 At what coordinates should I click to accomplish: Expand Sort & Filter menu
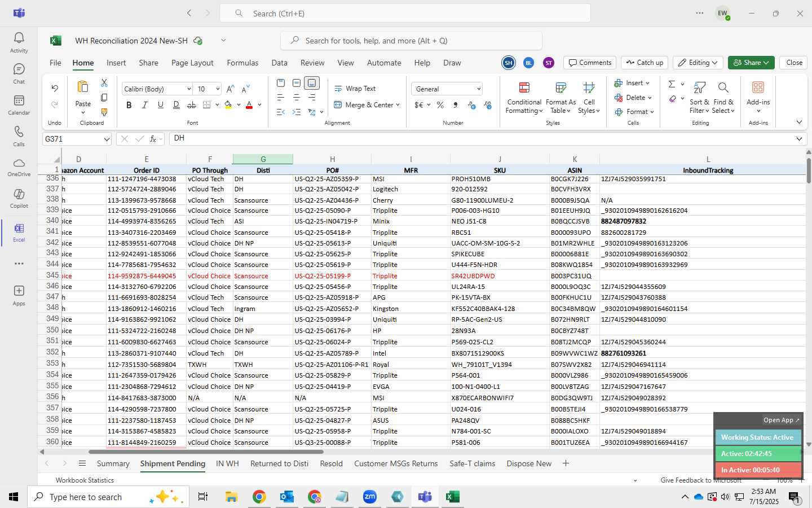point(699,98)
